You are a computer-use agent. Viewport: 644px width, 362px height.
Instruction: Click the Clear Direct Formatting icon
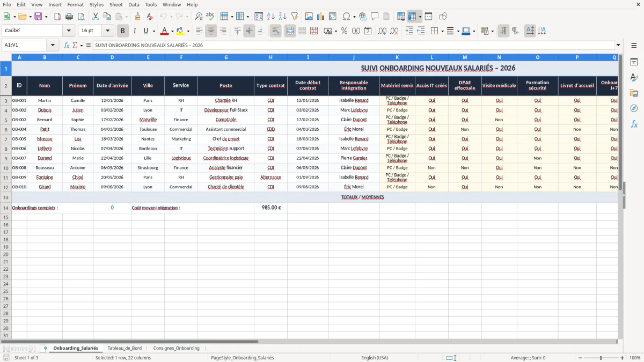149,17
